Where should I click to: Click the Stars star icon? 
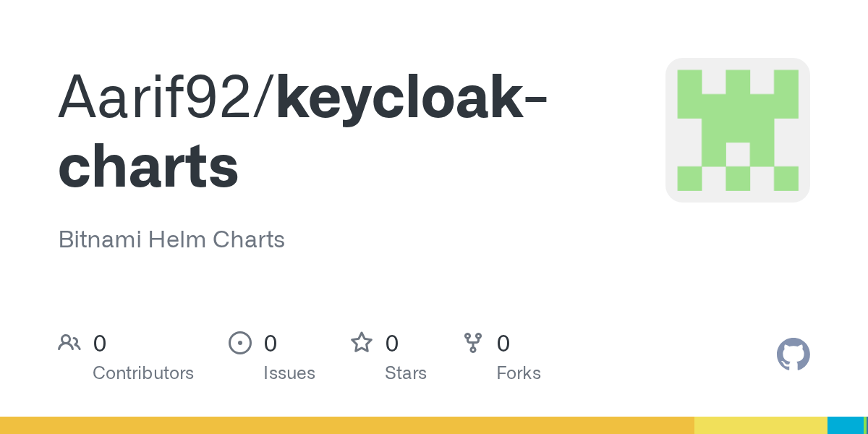(x=362, y=343)
